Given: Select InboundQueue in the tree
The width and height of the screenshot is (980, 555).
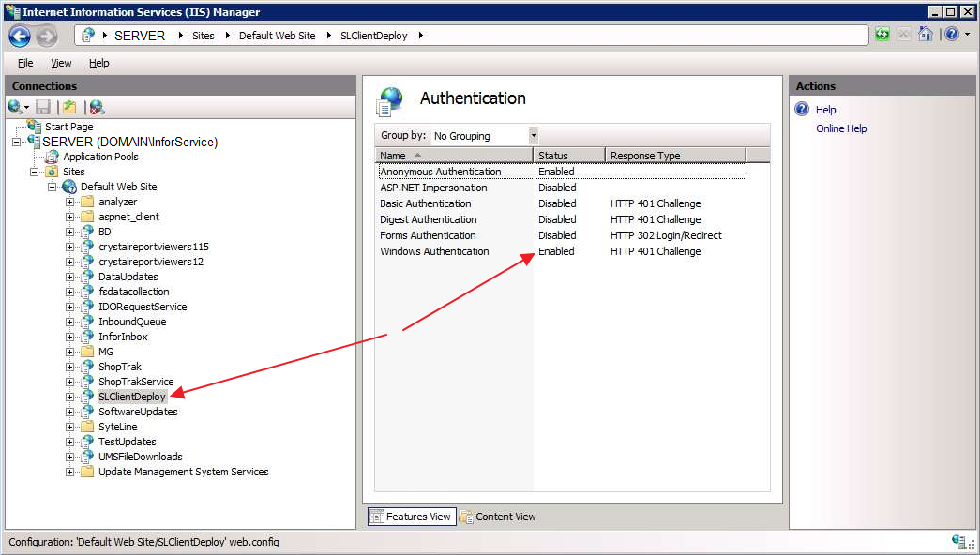Looking at the screenshot, I should (132, 322).
